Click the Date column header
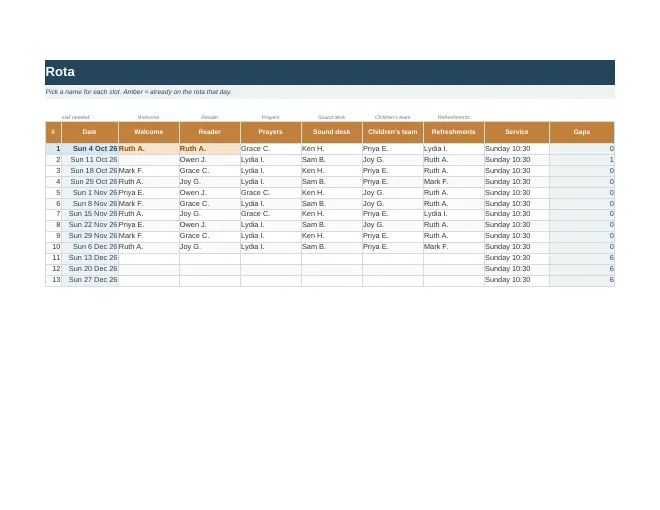660x510 pixels. click(90, 132)
